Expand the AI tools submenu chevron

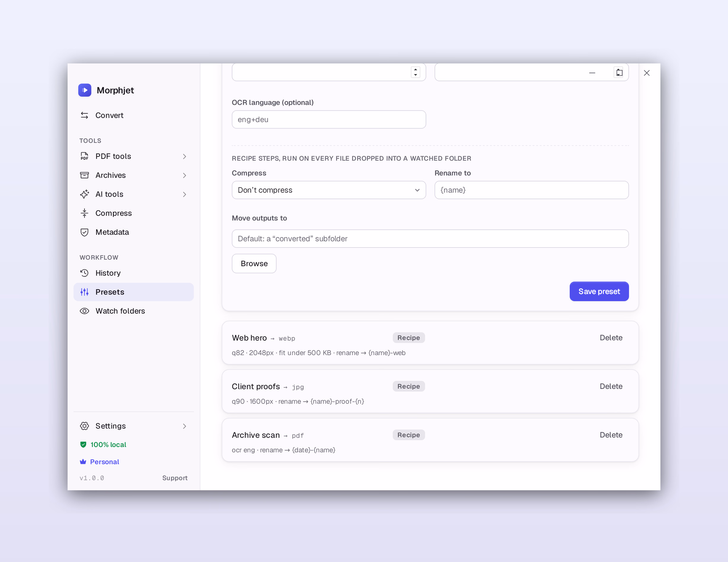pos(184,194)
